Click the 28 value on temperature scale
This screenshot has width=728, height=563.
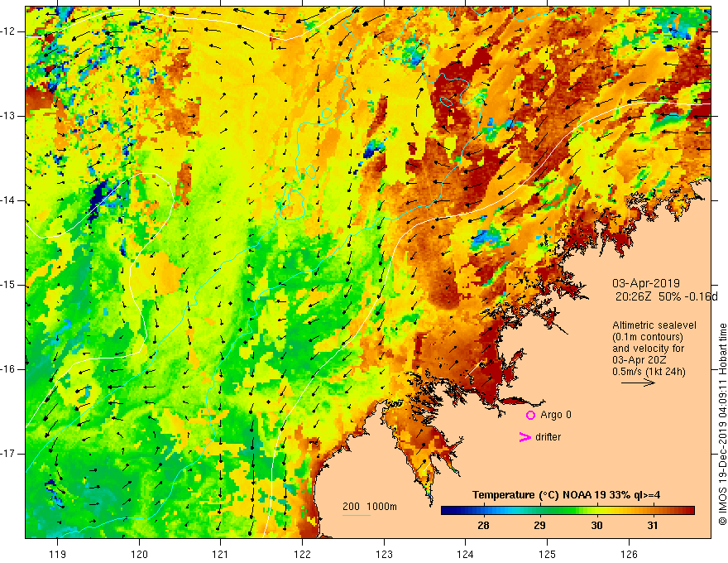(x=483, y=526)
